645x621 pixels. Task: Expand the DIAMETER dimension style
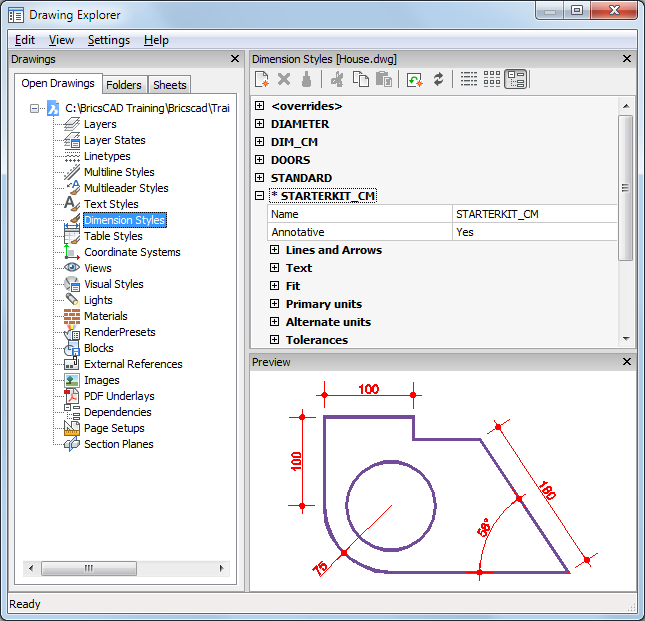[260, 124]
